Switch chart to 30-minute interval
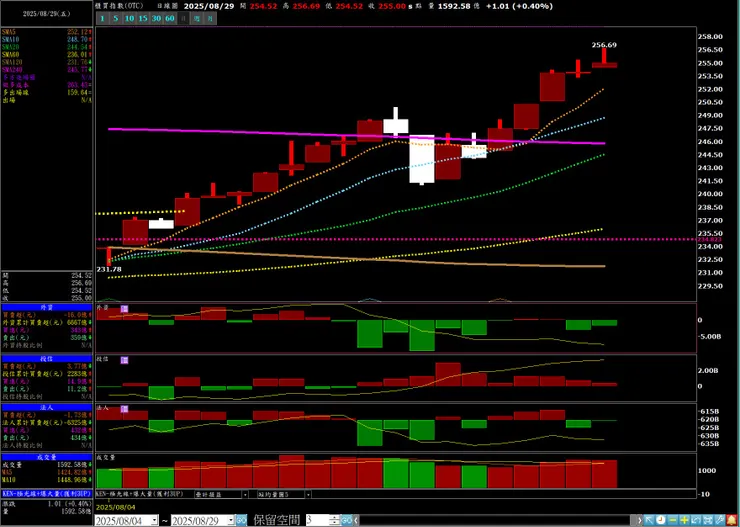Viewport: 740px width, 527px height. pos(157,18)
